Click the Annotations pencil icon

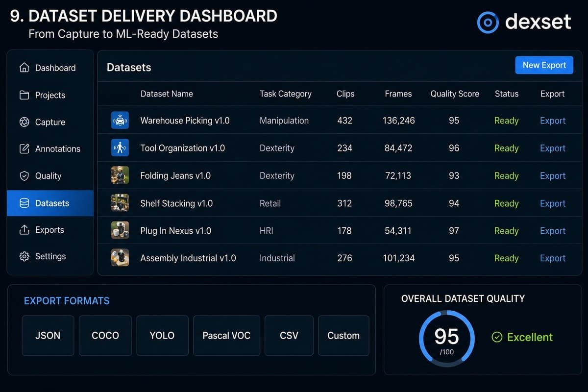tap(24, 149)
